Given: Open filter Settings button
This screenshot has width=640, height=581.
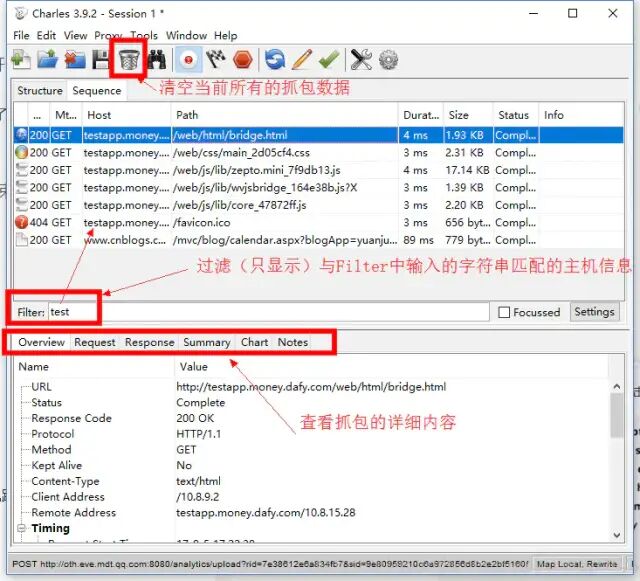Looking at the screenshot, I should coord(594,312).
